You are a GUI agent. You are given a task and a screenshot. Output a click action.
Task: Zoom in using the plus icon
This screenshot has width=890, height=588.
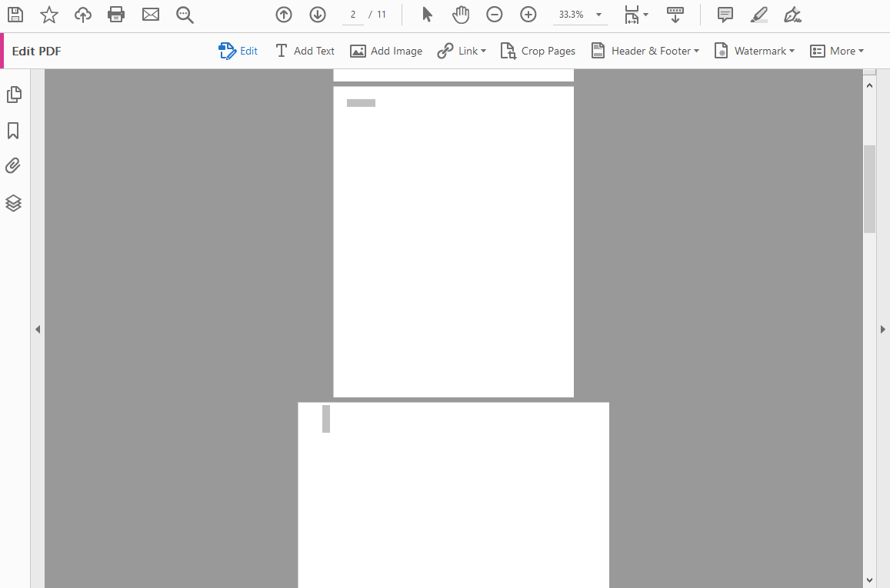tap(528, 14)
